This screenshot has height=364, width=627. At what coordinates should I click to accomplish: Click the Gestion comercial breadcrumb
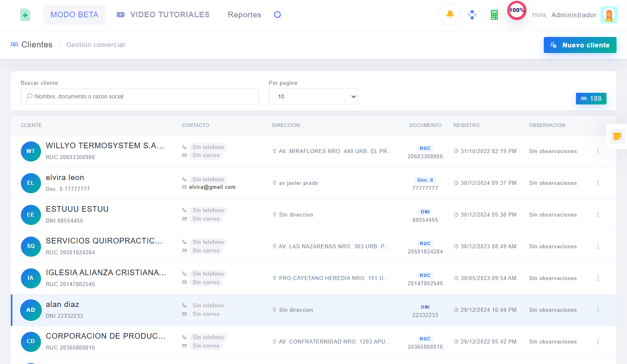tap(96, 45)
